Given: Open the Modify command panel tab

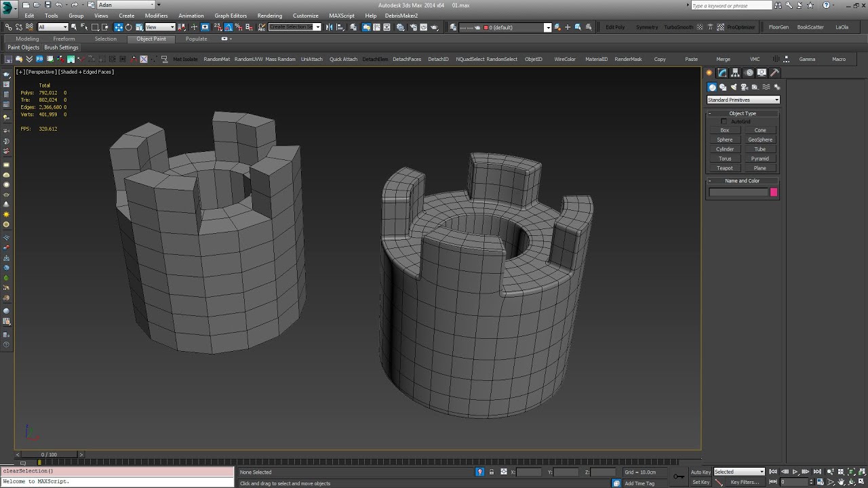Looking at the screenshot, I should pos(723,73).
